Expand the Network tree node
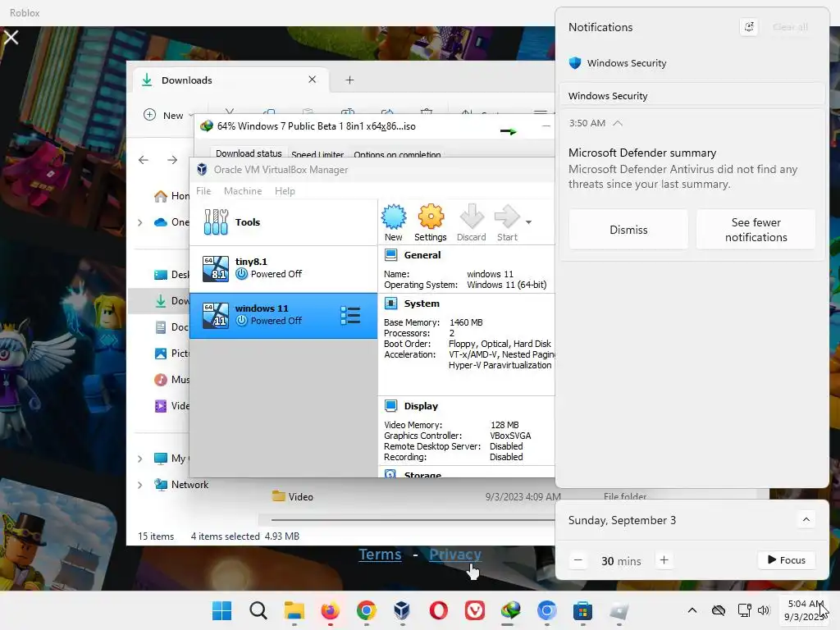 tap(139, 486)
